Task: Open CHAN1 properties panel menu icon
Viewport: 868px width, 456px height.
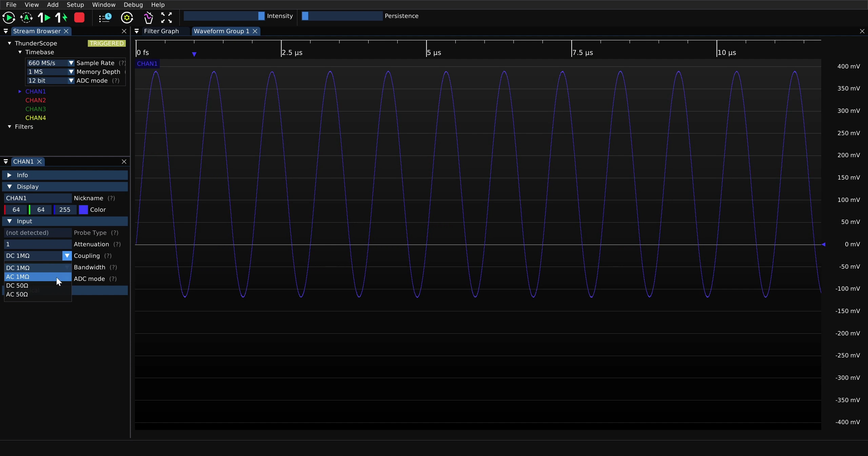Action: click(6, 162)
